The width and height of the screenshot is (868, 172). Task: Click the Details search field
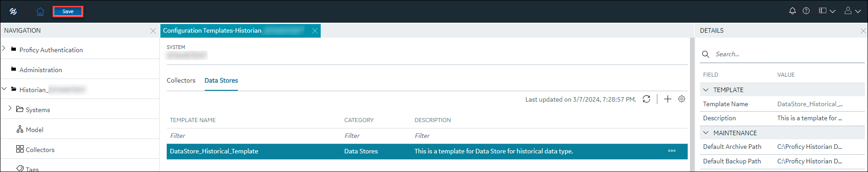pos(788,54)
